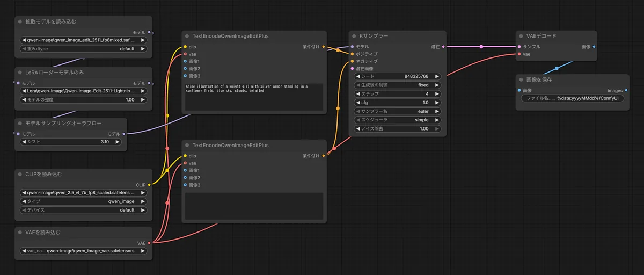This screenshot has width=644, height=275.
Task: Click the empty prompt text box in the other TextEncode node
Action: tap(253, 206)
